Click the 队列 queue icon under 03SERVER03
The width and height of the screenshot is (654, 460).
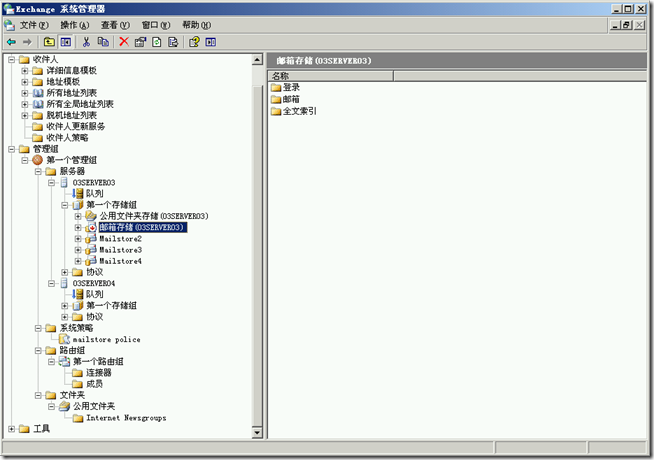(x=78, y=194)
